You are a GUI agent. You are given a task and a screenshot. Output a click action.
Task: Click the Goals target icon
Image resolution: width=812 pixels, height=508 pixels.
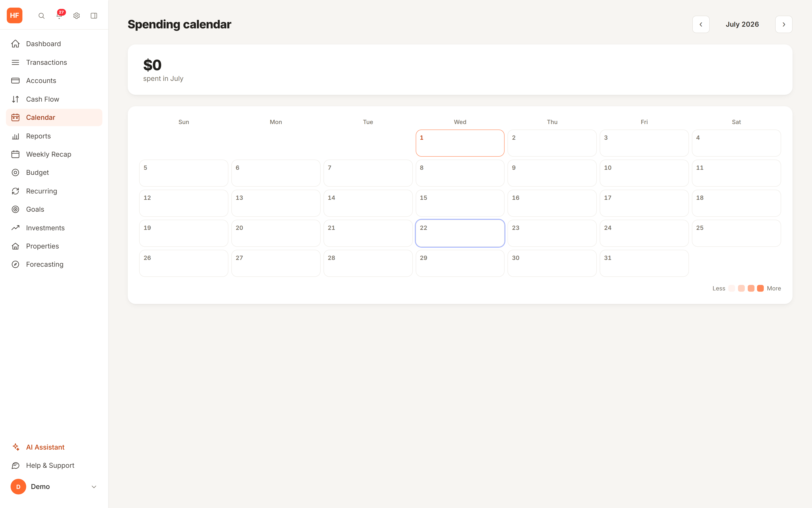coord(15,209)
